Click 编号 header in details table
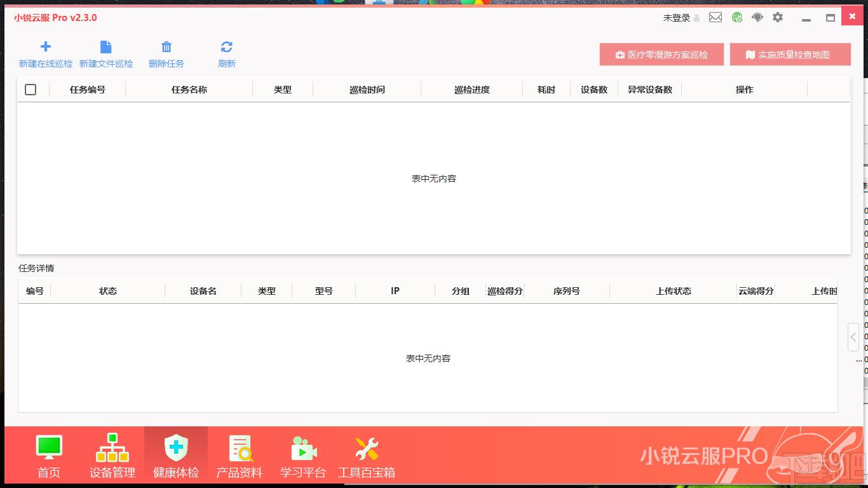 35,291
